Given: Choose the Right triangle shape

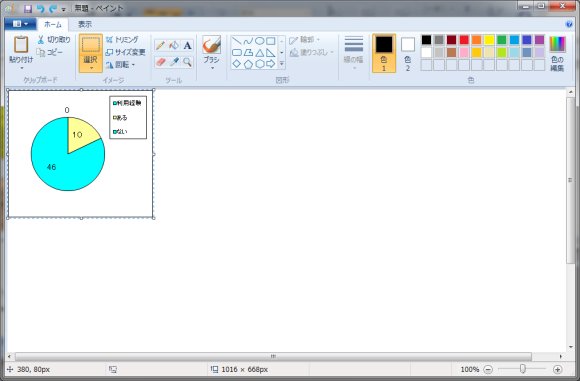Looking at the screenshot, I should [271, 53].
